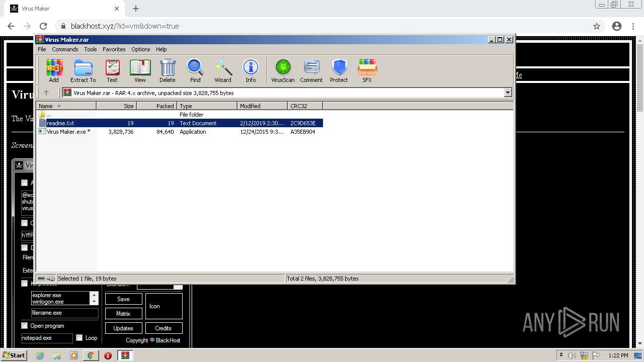Open the File menu
The height and width of the screenshot is (362, 644).
[x=42, y=49]
